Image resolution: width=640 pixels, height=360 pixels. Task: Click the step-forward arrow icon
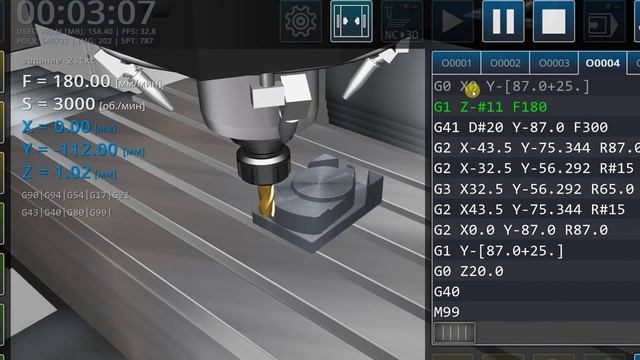(x=604, y=21)
